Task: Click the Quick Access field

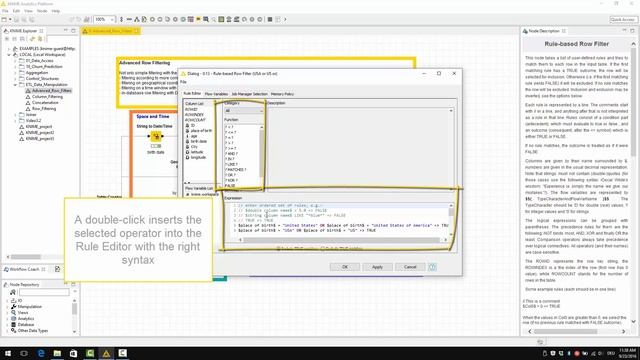Action: pyautogui.click(x=623, y=19)
